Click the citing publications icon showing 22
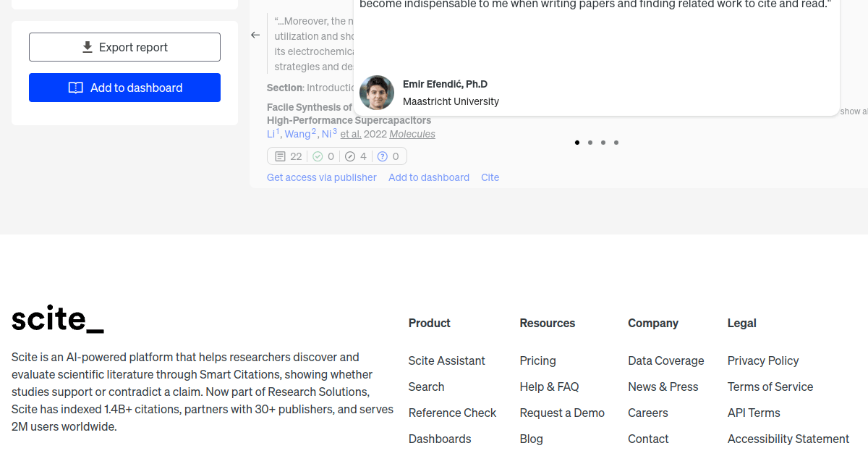The image size is (868, 456). point(281,156)
